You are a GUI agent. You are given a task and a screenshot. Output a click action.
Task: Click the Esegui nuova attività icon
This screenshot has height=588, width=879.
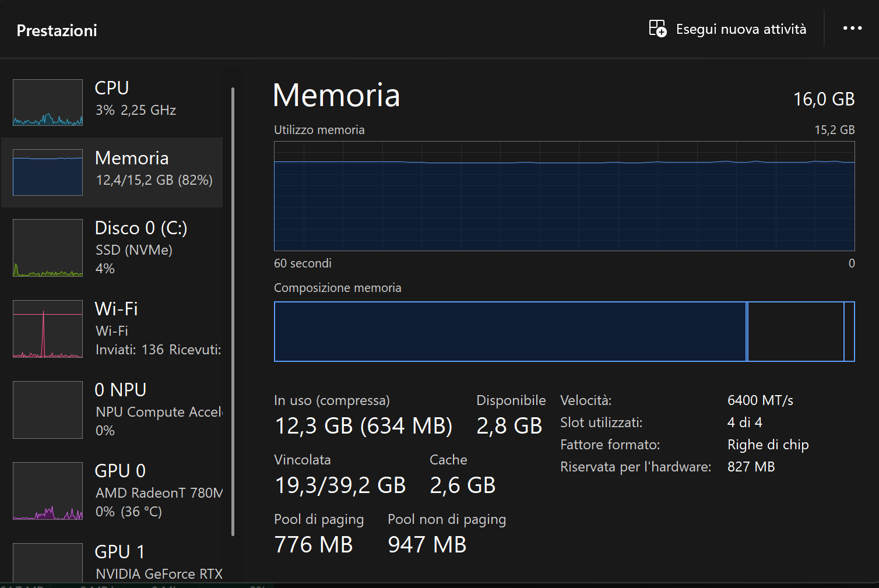(658, 29)
